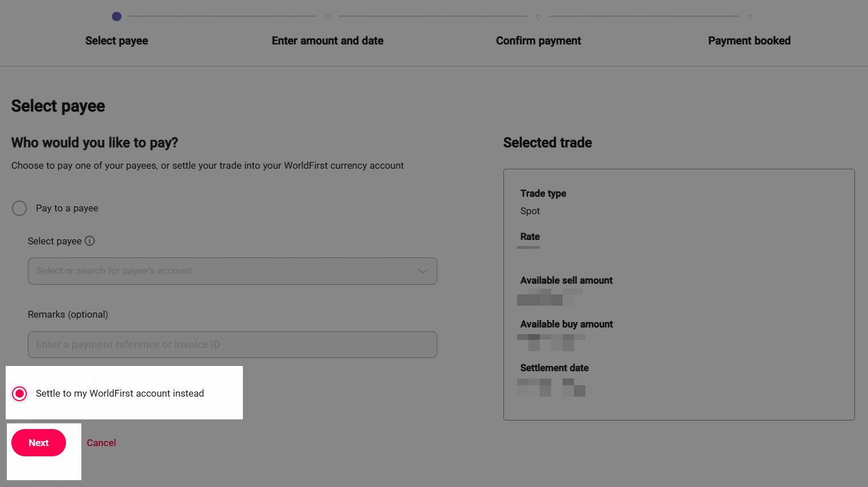Click the 'Payment booked' step label
This screenshot has width=868, height=487.
[x=749, y=41]
